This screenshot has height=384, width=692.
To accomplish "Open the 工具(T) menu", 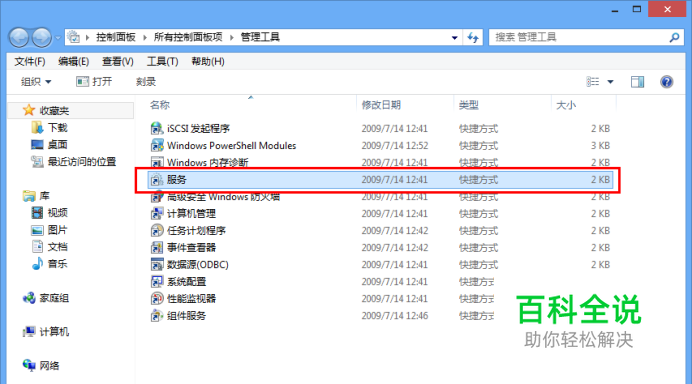I will coord(162,61).
